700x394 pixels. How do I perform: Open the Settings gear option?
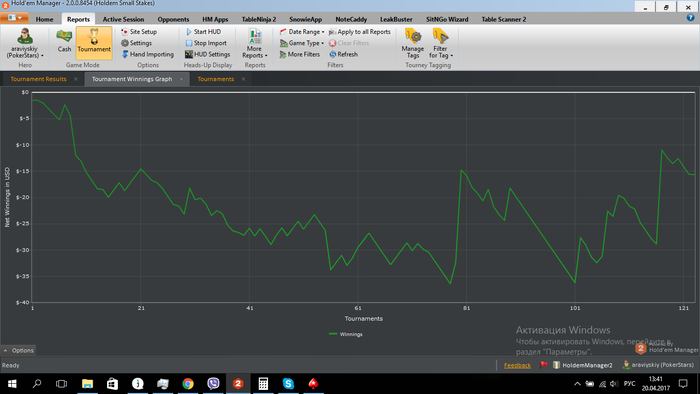(137, 43)
